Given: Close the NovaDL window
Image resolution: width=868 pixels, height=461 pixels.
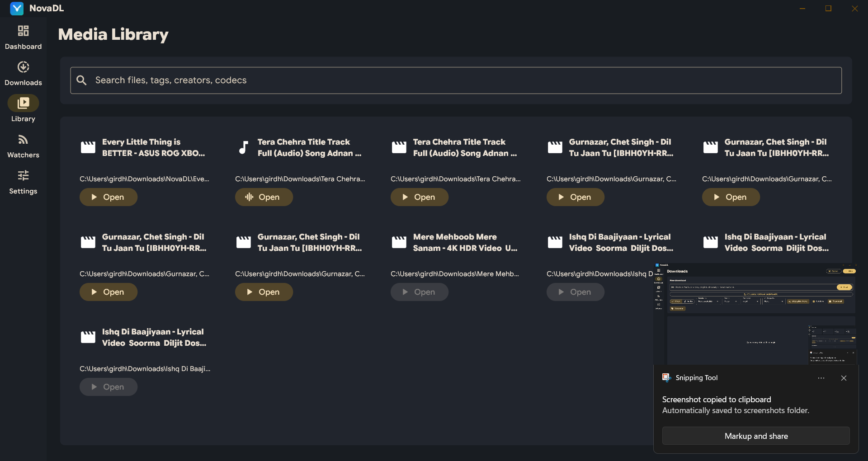Looking at the screenshot, I should [854, 9].
